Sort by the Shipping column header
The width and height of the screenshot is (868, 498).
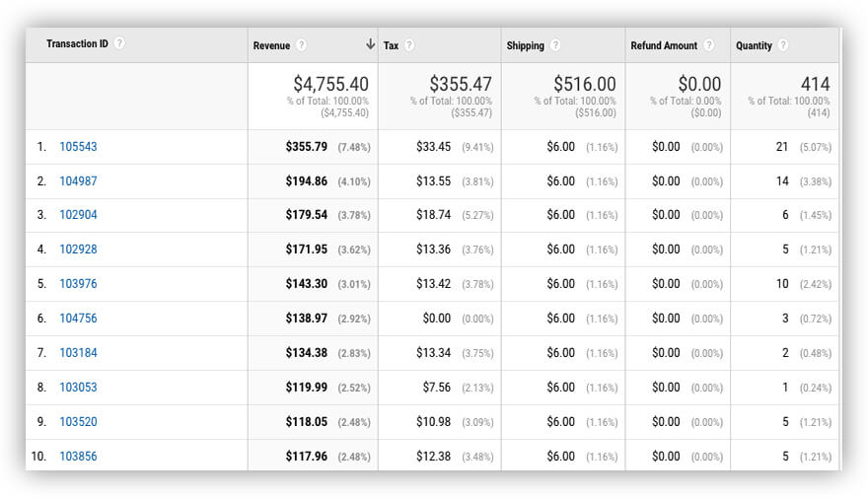[x=525, y=45]
